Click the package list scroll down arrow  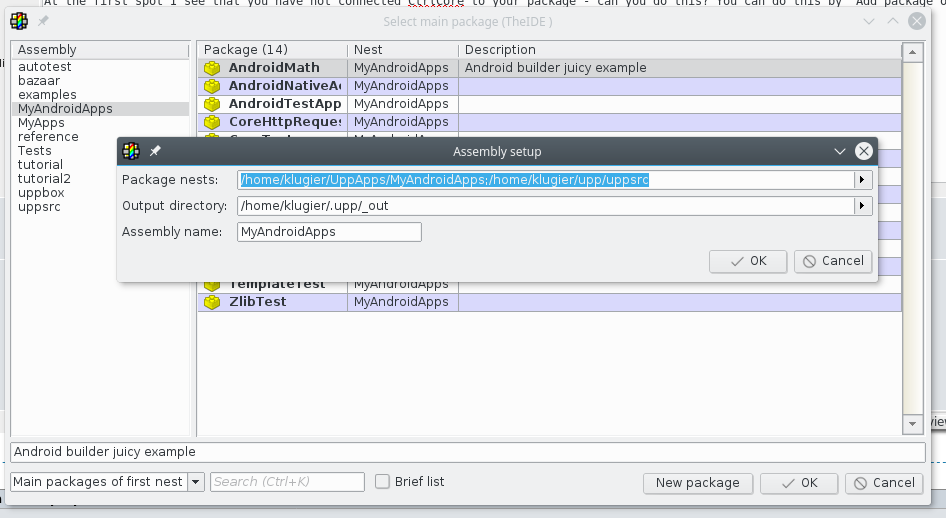(911, 426)
